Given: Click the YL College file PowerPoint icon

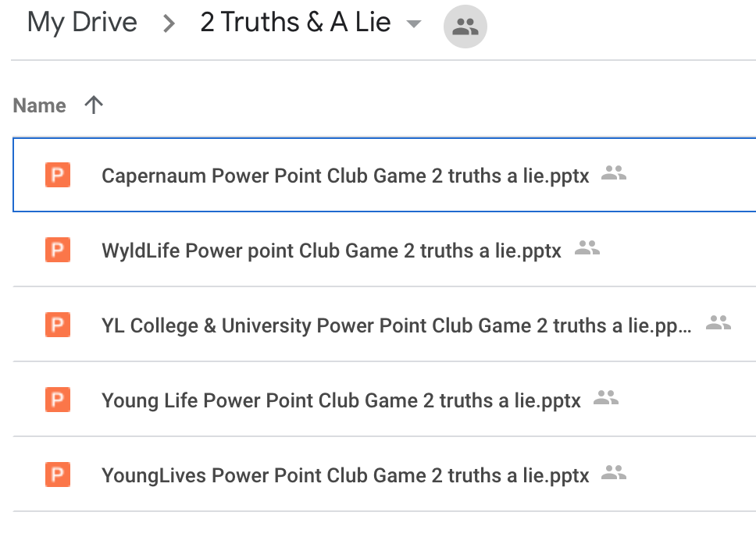Looking at the screenshot, I should pos(58,325).
